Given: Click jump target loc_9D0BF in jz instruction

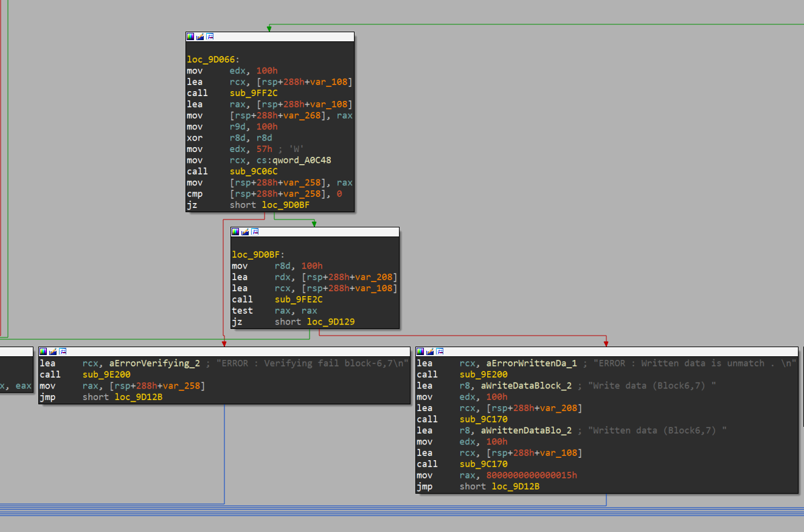Looking at the screenshot, I should pyautogui.click(x=286, y=206).
